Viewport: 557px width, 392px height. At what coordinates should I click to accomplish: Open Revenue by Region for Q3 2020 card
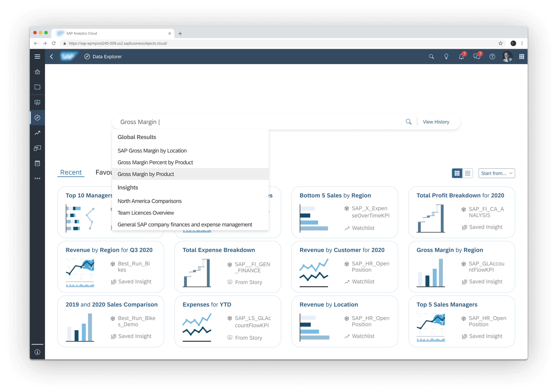click(111, 267)
